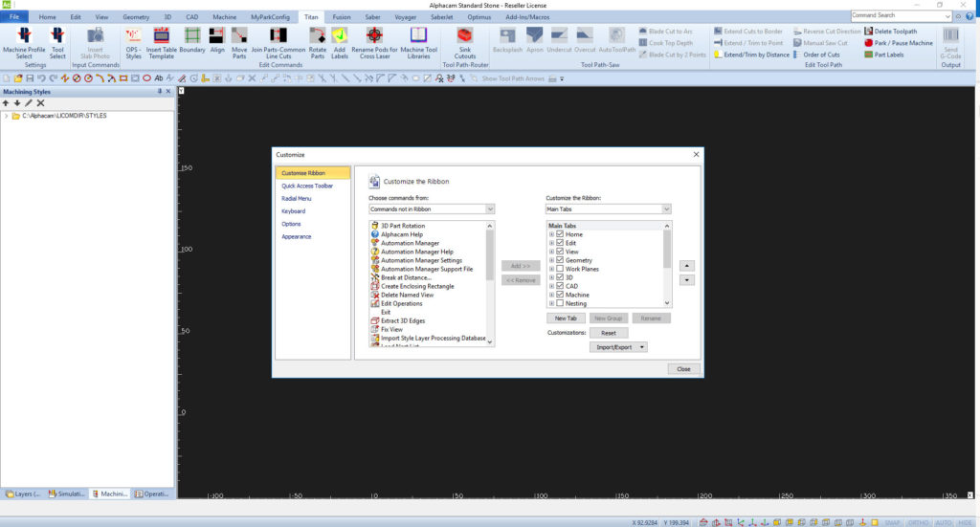Viewport: 980px width, 527px height.
Task: Uncheck the Edit tab checkbox
Action: coord(560,243)
